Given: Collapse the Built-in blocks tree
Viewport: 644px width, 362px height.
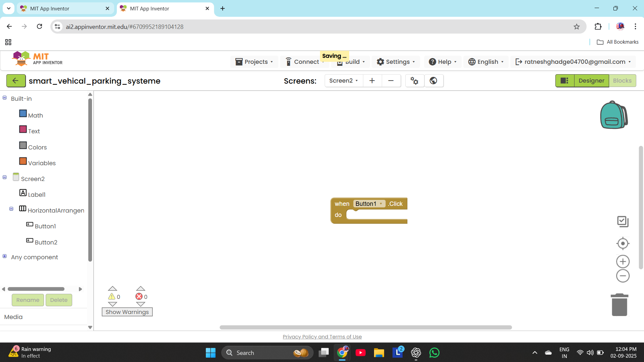Looking at the screenshot, I should point(5,98).
